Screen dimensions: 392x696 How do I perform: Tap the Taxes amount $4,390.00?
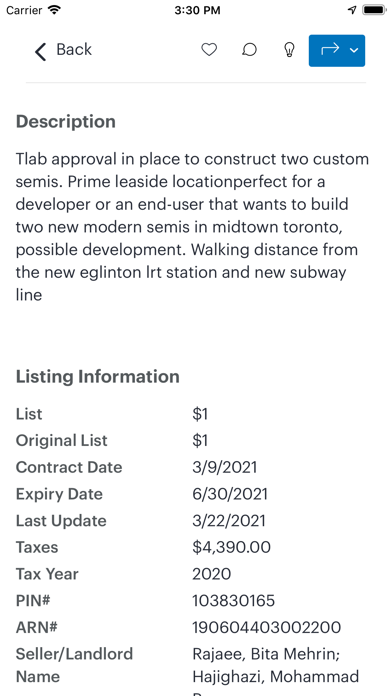(231, 547)
